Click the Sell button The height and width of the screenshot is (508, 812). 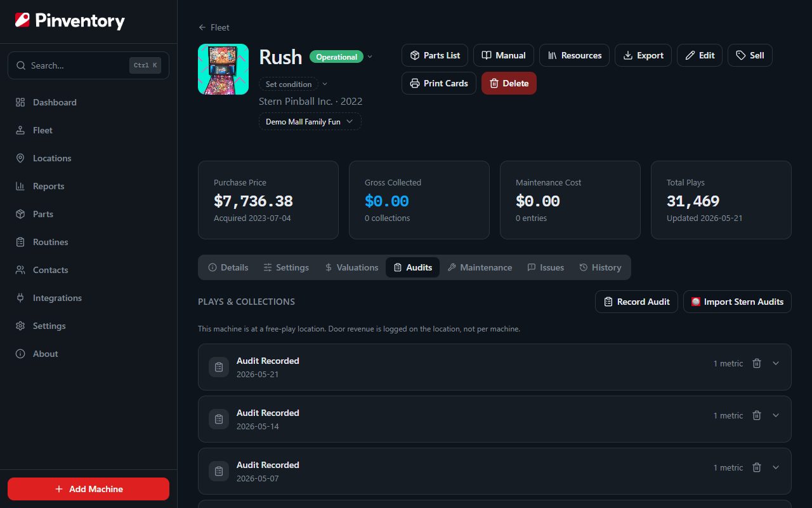pos(750,55)
